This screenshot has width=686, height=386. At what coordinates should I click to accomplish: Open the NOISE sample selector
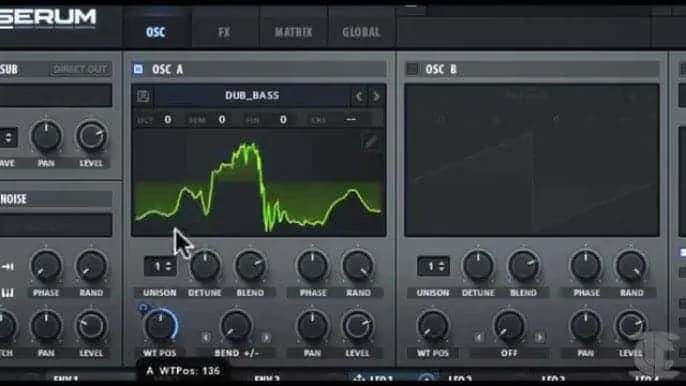[56, 225]
